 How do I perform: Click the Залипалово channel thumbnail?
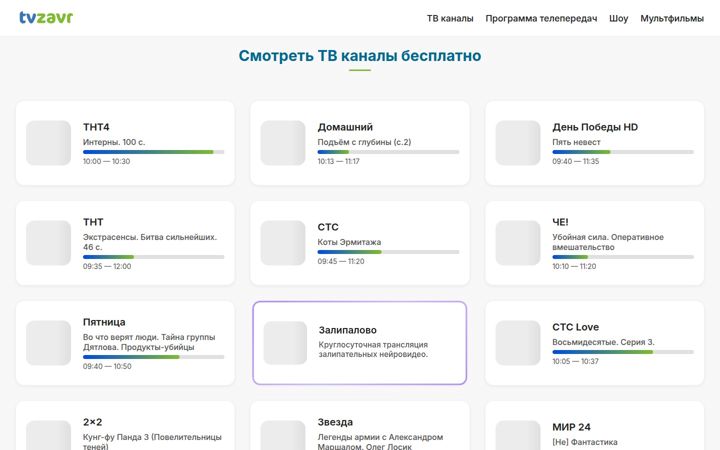[285, 343]
